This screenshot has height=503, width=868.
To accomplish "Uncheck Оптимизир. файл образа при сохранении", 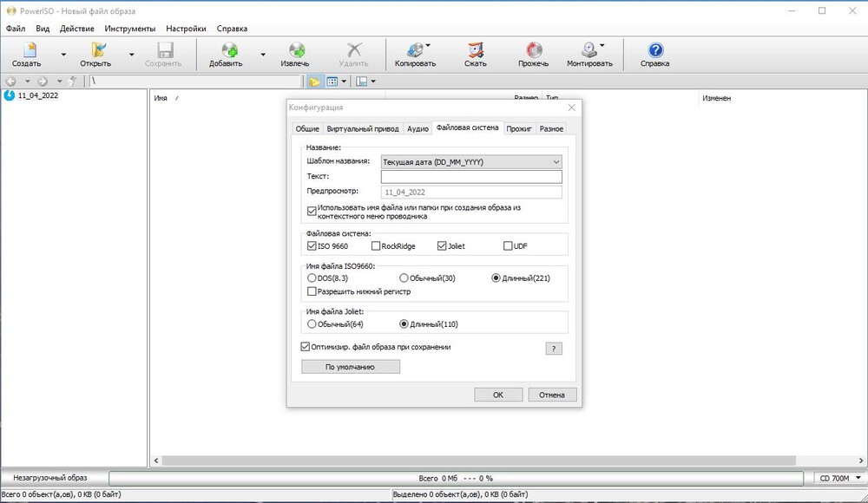I will pyautogui.click(x=306, y=347).
